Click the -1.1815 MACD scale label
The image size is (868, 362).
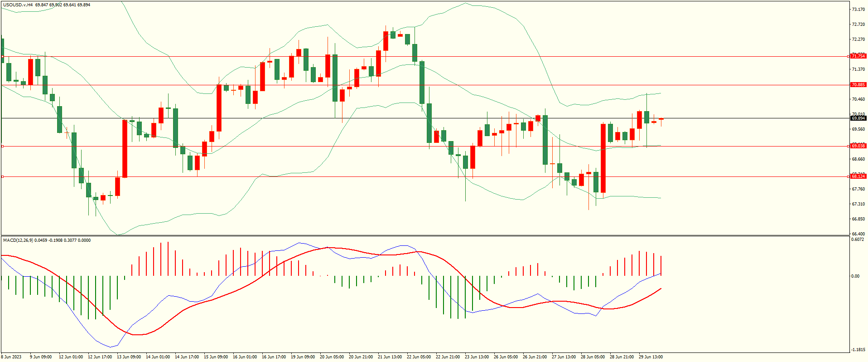(x=858, y=350)
